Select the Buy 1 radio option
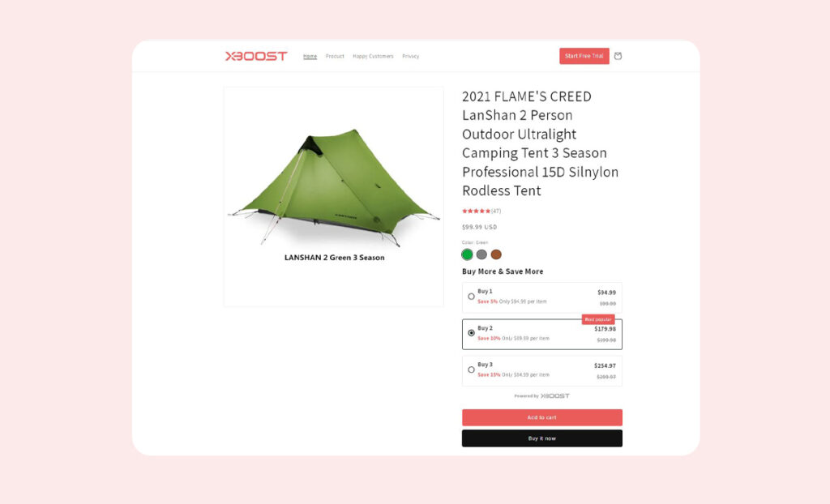 [x=471, y=297]
